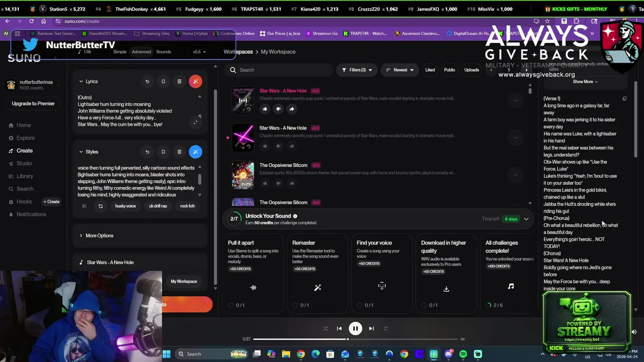Clear the Lyrics with the trash icon

tap(179, 81)
